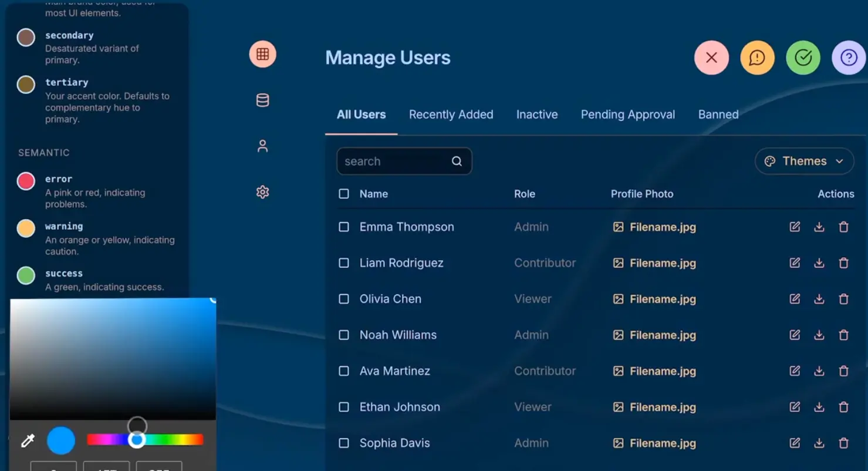Expand the Themes dropdown
The width and height of the screenshot is (868, 471).
(x=804, y=161)
